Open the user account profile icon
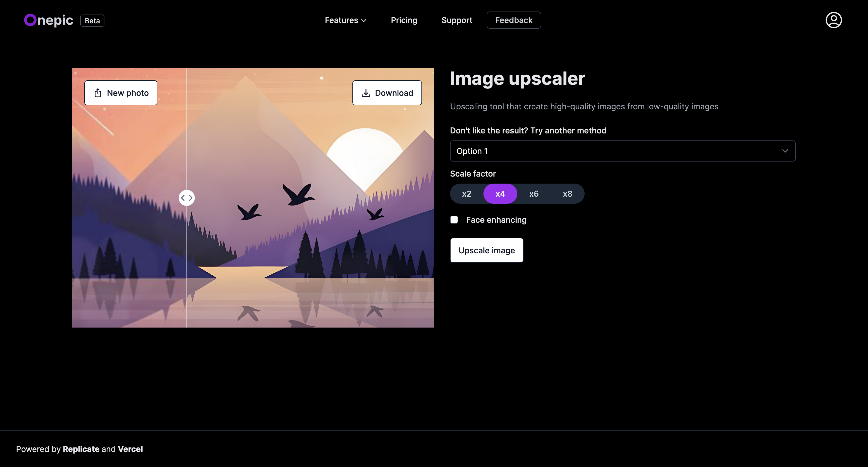This screenshot has height=467, width=868. click(x=833, y=20)
